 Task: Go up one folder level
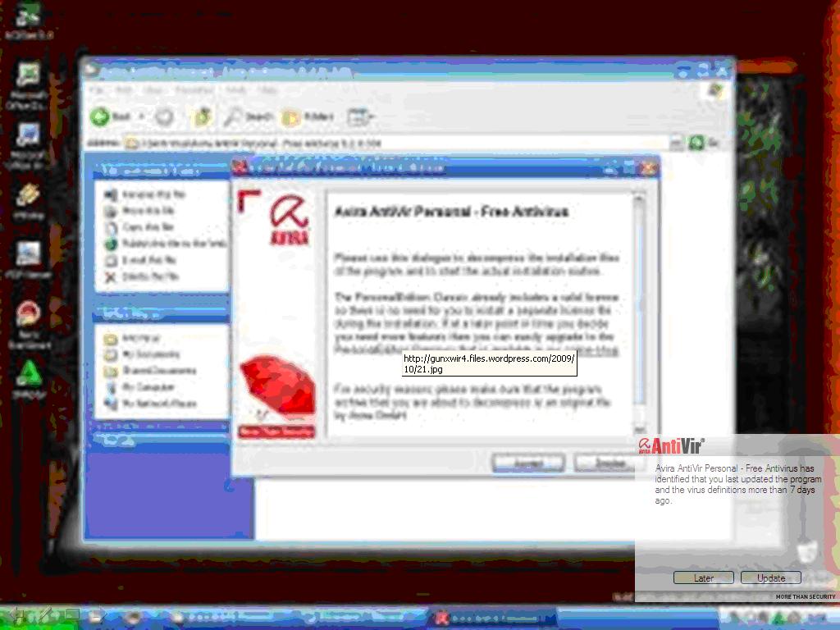pos(203,116)
